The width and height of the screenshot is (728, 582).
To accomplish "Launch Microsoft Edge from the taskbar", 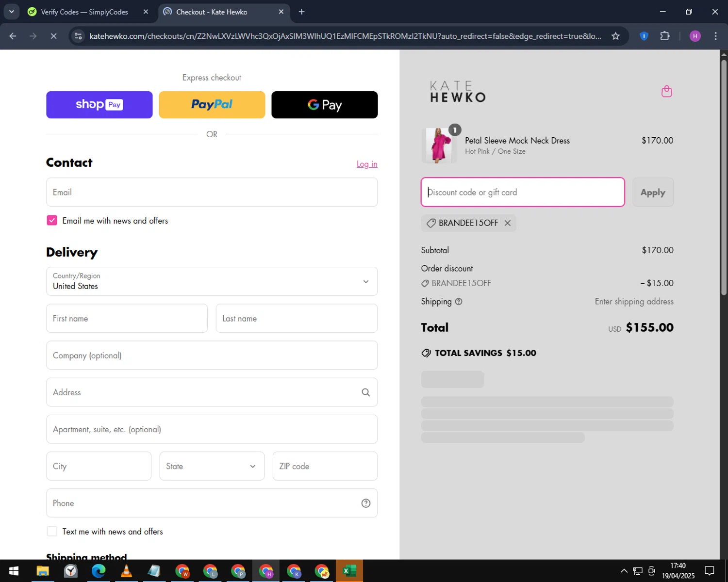I will point(99,571).
